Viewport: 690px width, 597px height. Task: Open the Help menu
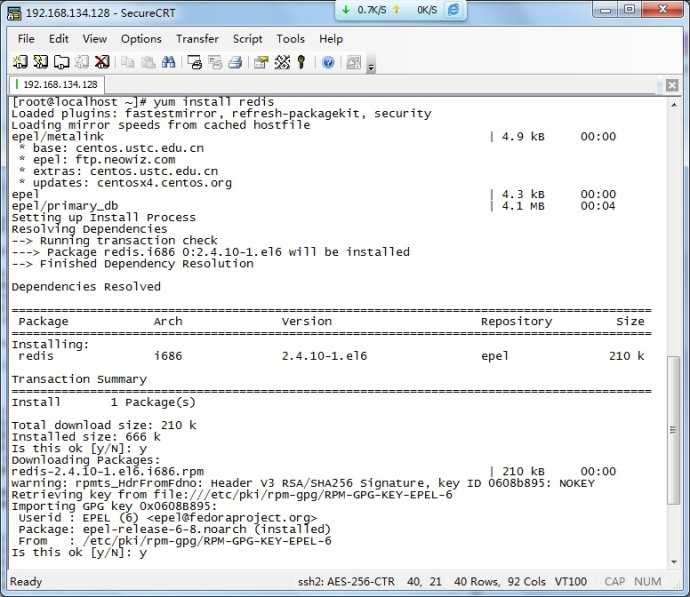(x=331, y=39)
